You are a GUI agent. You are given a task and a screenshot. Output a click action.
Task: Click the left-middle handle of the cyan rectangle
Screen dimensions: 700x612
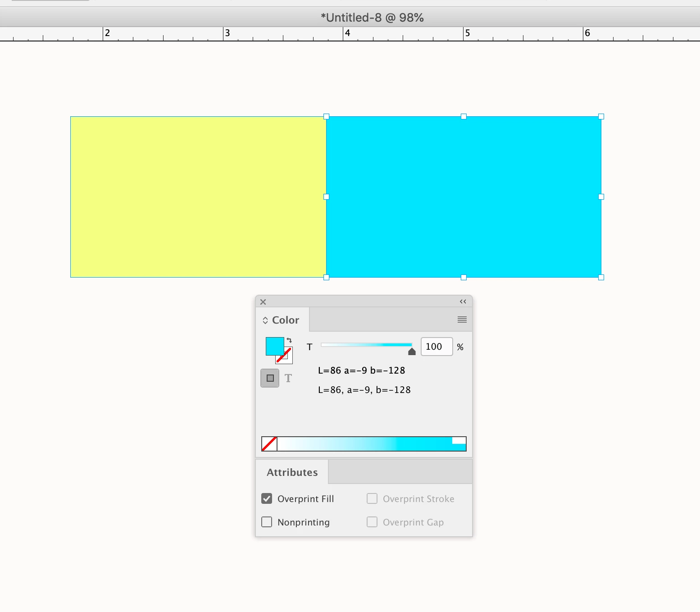click(327, 197)
